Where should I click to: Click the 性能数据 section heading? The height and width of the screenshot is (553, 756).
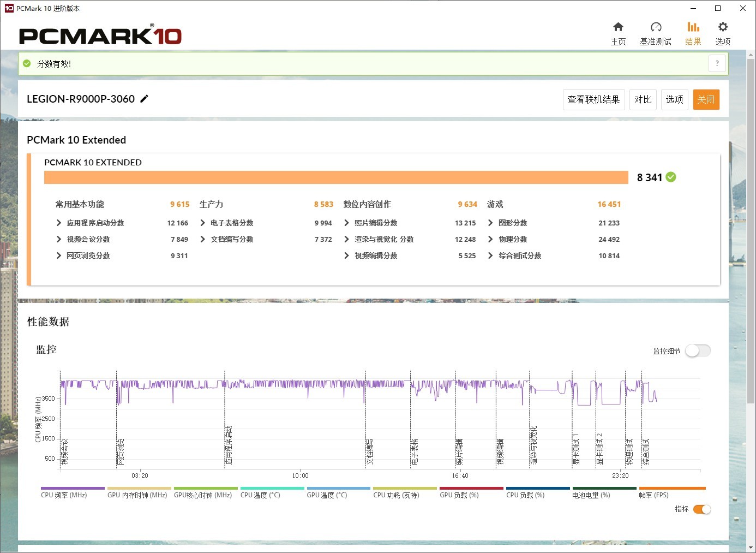[48, 322]
